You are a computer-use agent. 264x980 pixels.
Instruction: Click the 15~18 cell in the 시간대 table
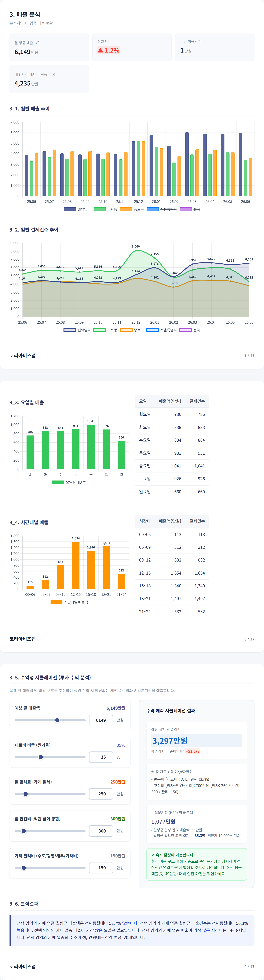(145, 586)
